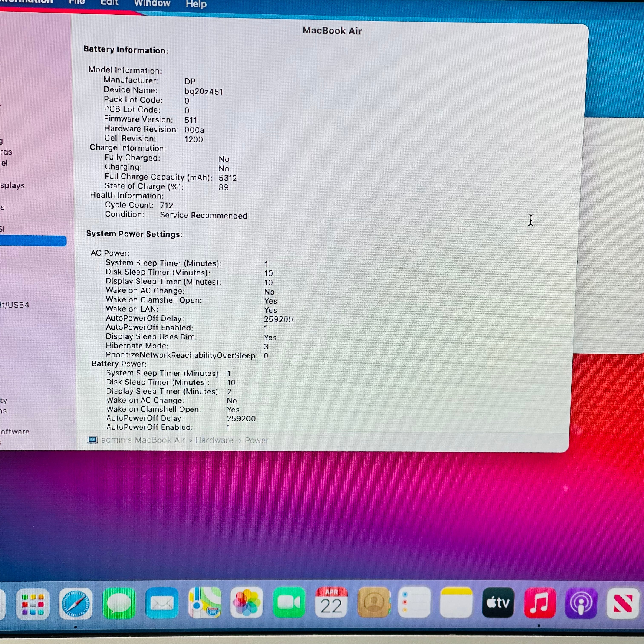This screenshot has width=644, height=644.
Task: Open Reminders app in the Dock
Action: [x=414, y=602]
